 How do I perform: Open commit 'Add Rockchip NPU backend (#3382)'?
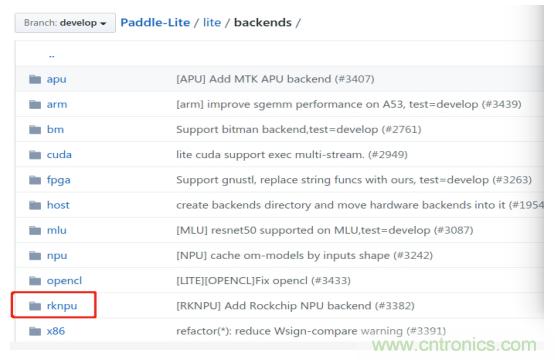coord(295,305)
